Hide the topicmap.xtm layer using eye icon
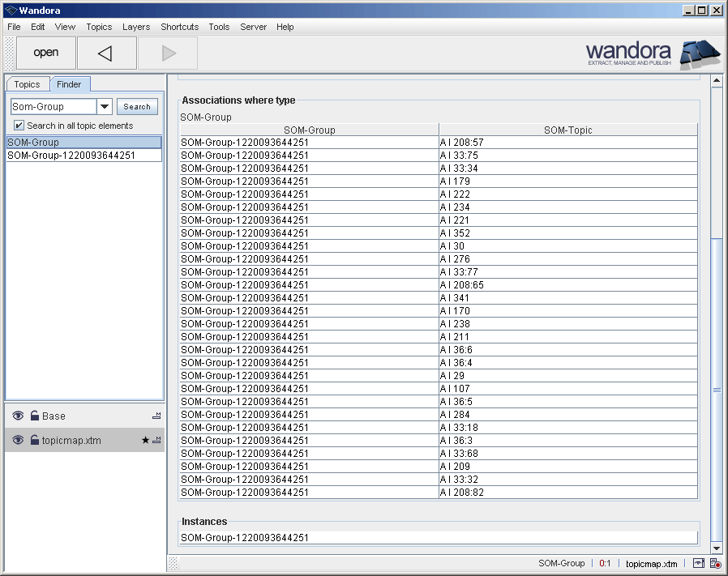Image resolution: width=728 pixels, height=576 pixels. 18,441
